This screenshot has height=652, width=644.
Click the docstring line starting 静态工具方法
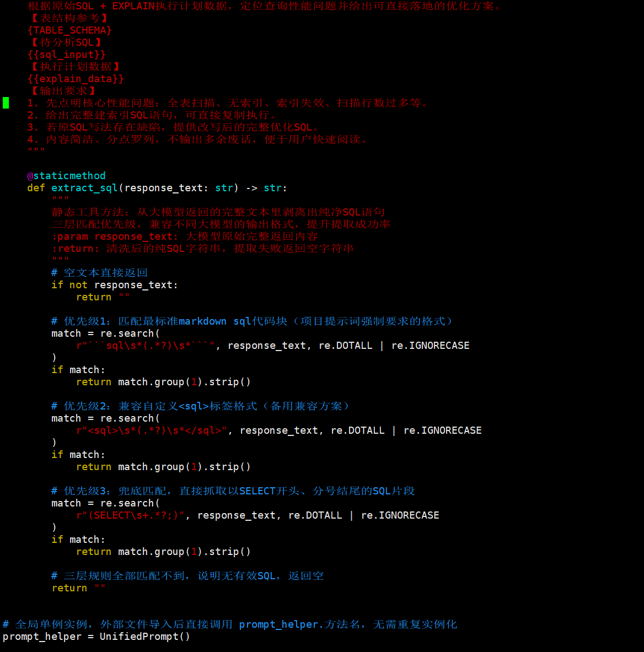coord(218,212)
